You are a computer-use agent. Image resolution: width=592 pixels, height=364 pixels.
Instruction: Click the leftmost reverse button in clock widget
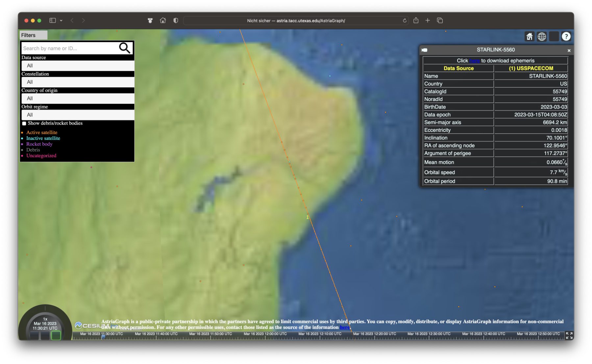(35, 335)
